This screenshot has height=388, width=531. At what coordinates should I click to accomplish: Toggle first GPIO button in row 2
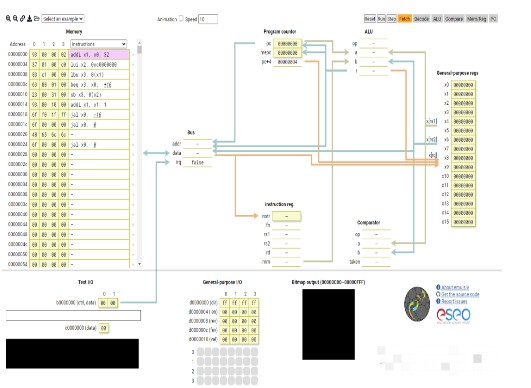pyautogui.click(x=200, y=371)
